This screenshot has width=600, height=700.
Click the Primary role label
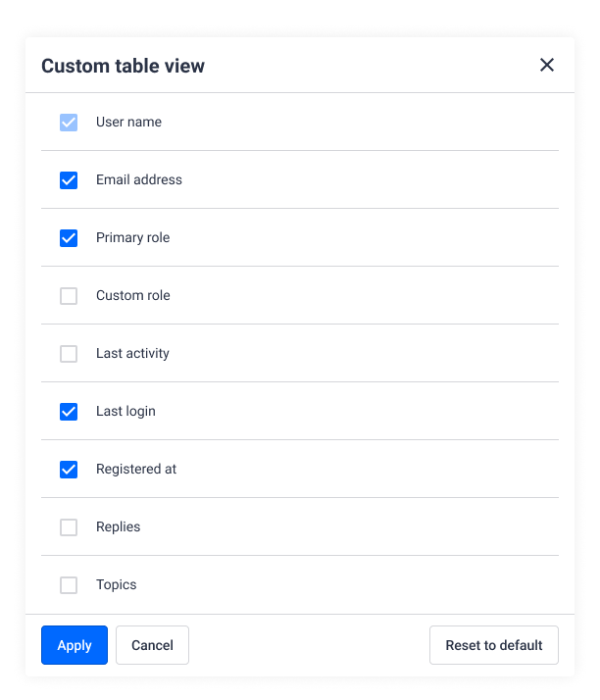click(132, 237)
